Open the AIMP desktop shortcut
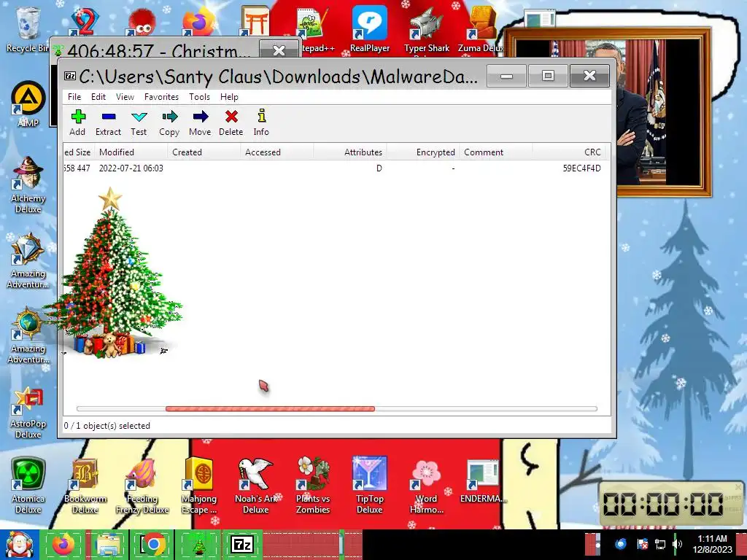Viewport: 747px width, 560px height. pyautogui.click(x=28, y=105)
